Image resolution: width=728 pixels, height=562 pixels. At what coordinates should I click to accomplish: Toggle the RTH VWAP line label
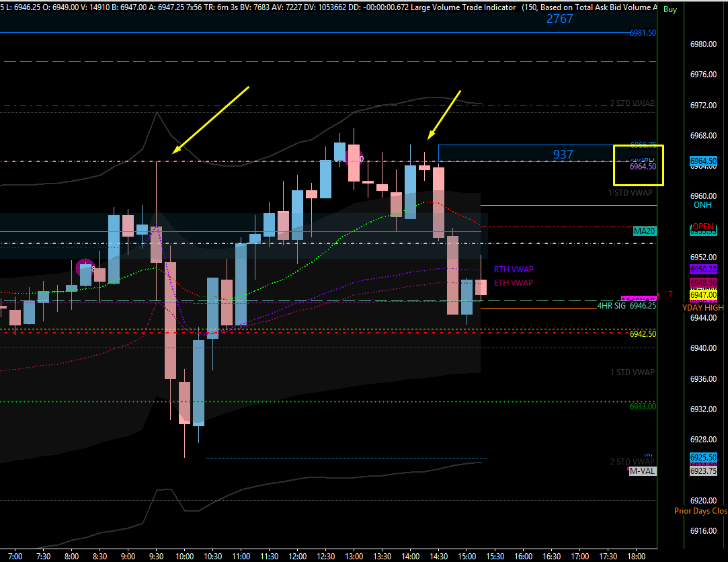point(513,269)
